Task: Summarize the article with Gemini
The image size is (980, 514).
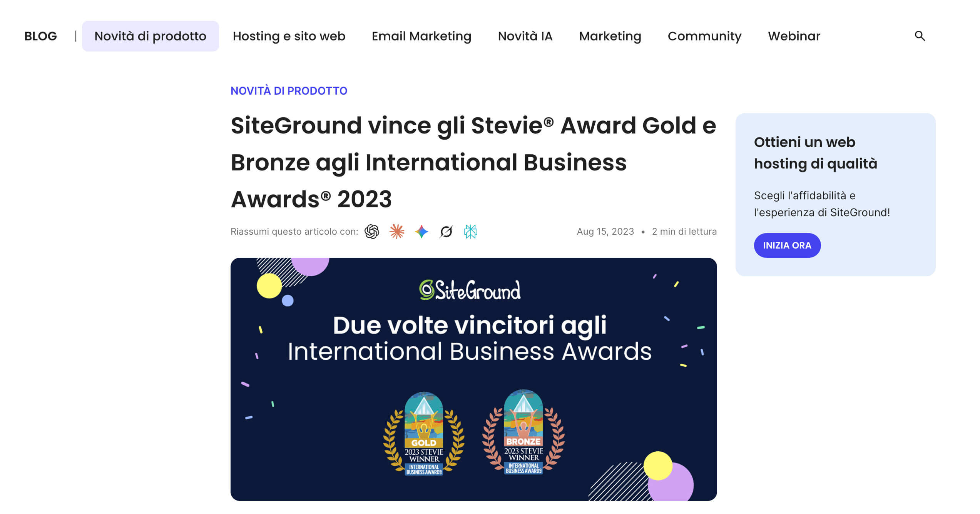Action: 422,232
